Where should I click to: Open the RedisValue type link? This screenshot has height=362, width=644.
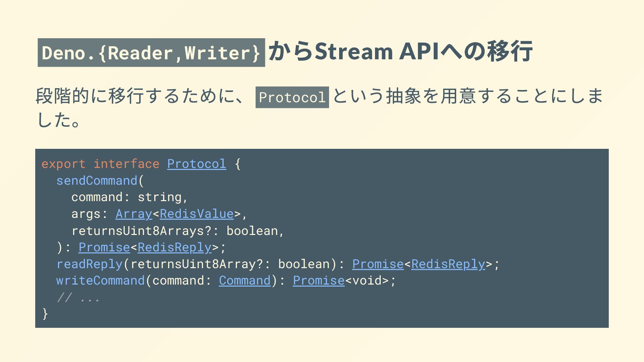197,214
